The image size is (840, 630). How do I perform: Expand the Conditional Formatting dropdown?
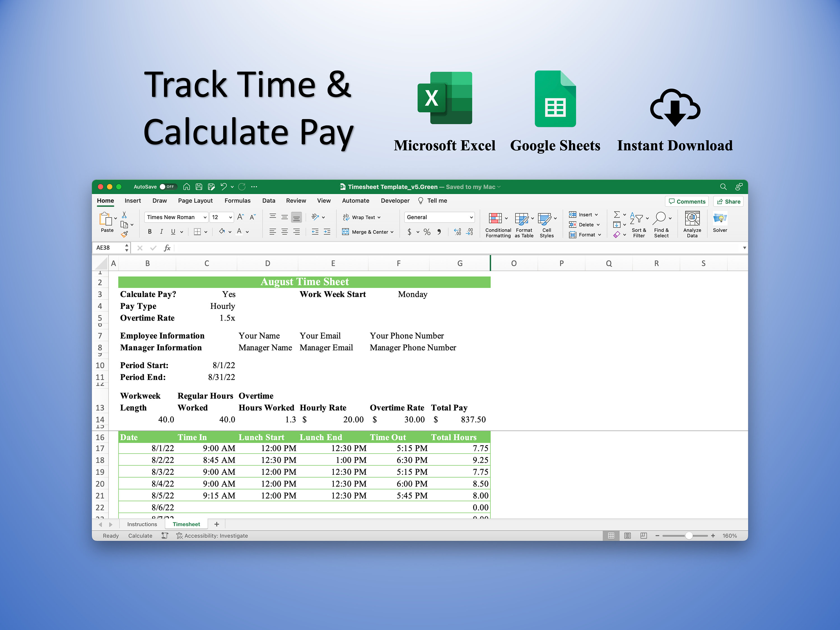pyautogui.click(x=506, y=218)
